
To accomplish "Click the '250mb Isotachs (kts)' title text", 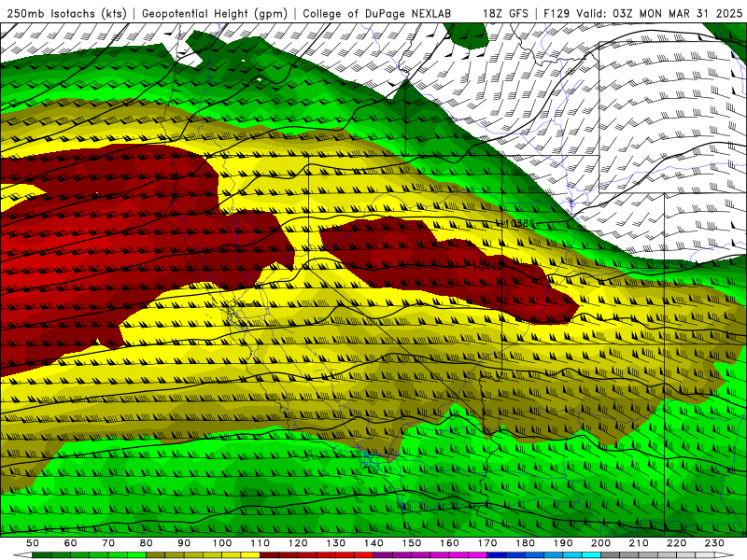I will tap(67, 13).
